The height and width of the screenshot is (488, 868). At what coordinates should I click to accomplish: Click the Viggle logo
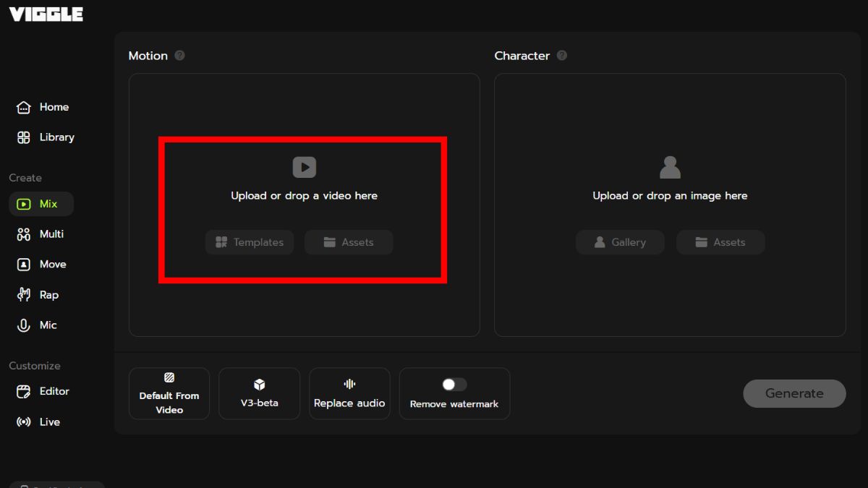pyautogui.click(x=45, y=13)
